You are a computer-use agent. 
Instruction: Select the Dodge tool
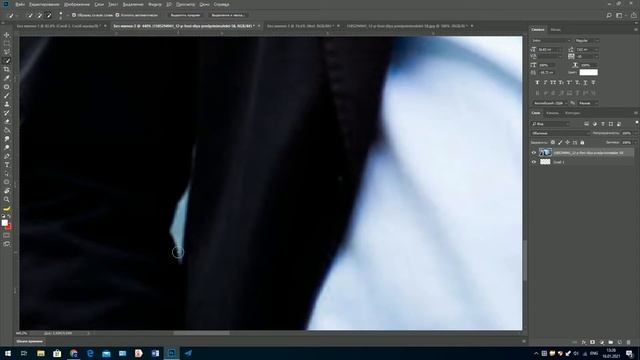pos(7,147)
